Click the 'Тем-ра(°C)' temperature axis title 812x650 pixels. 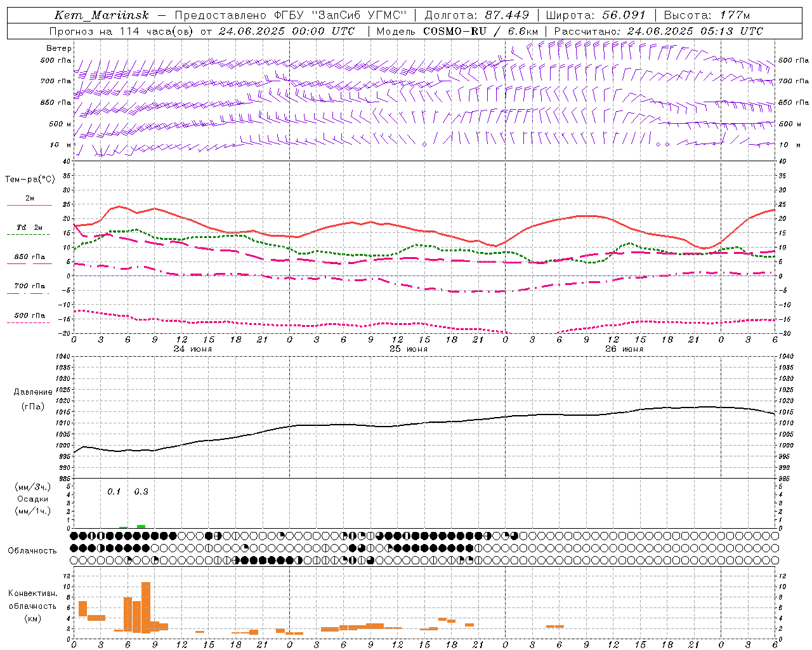coord(30,180)
